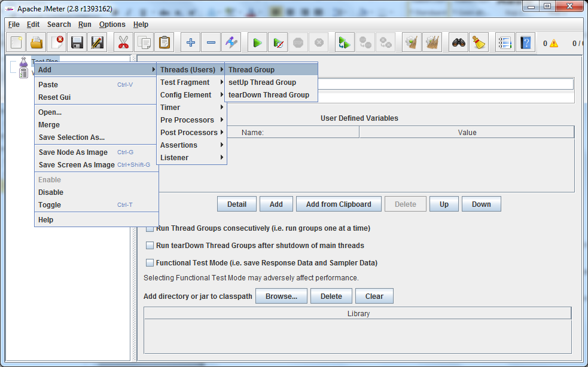This screenshot has height=367, width=588.
Task: Open help via blue question-mark icon
Action: click(525, 42)
